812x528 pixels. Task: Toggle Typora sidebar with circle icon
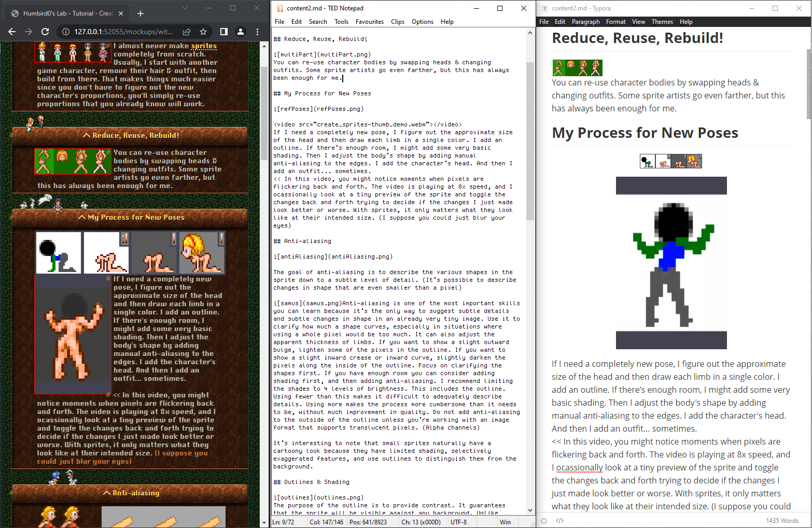point(544,520)
